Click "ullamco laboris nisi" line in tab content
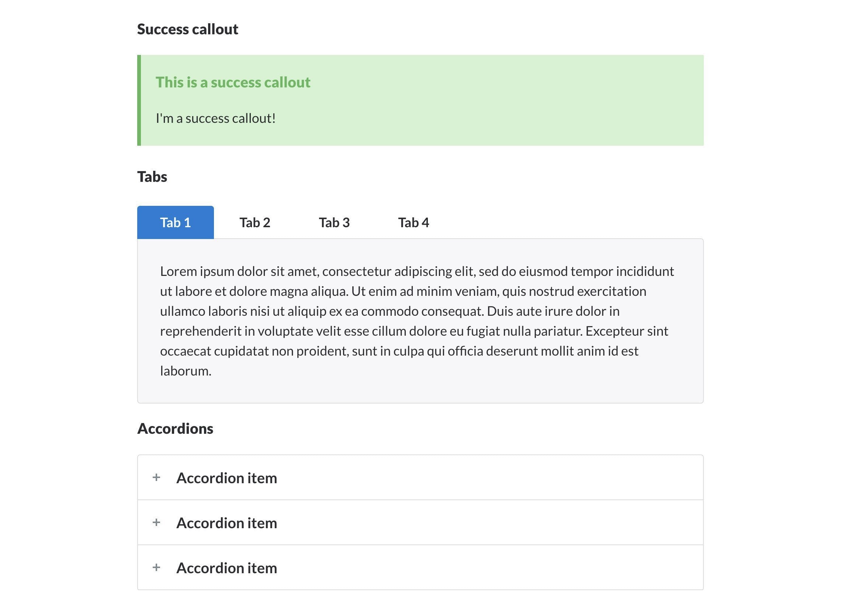Viewport: 841px width, 616px height. pyautogui.click(x=390, y=311)
